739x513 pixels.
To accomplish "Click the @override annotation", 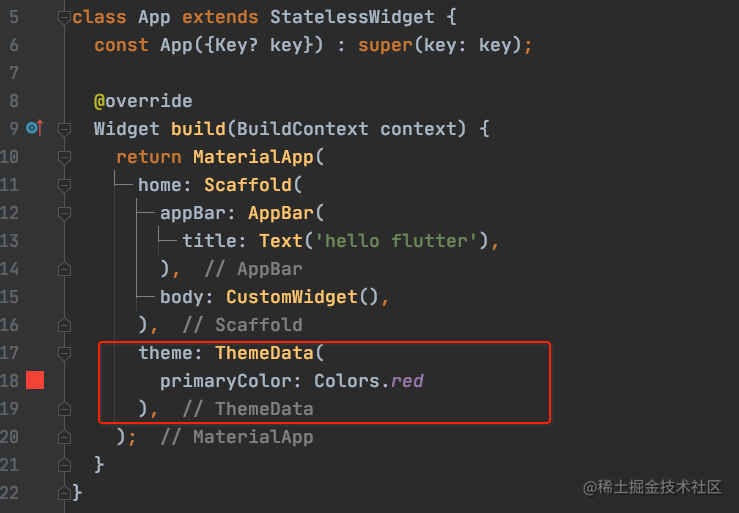I will pyautogui.click(x=143, y=101).
